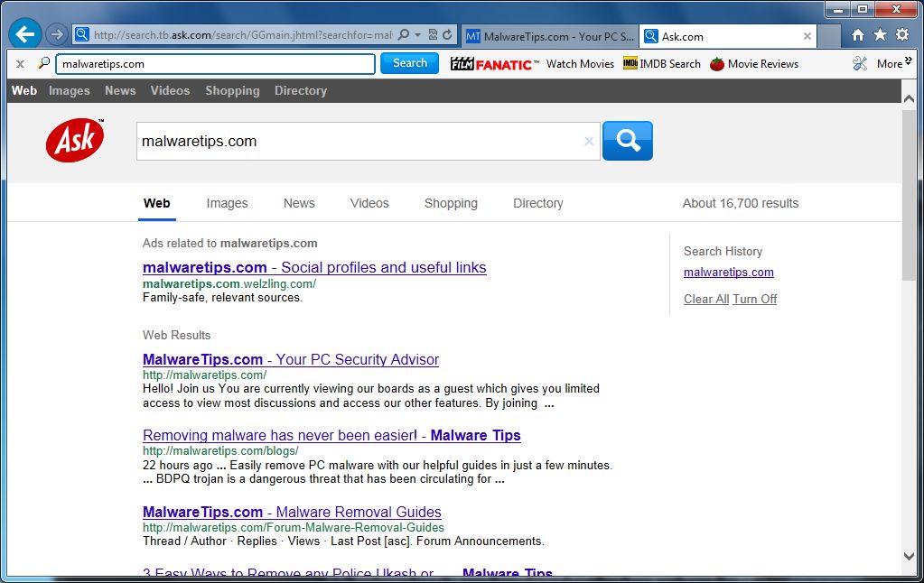Open the toolbar options wrench icon
The height and width of the screenshot is (583, 924).
(860, 63)
